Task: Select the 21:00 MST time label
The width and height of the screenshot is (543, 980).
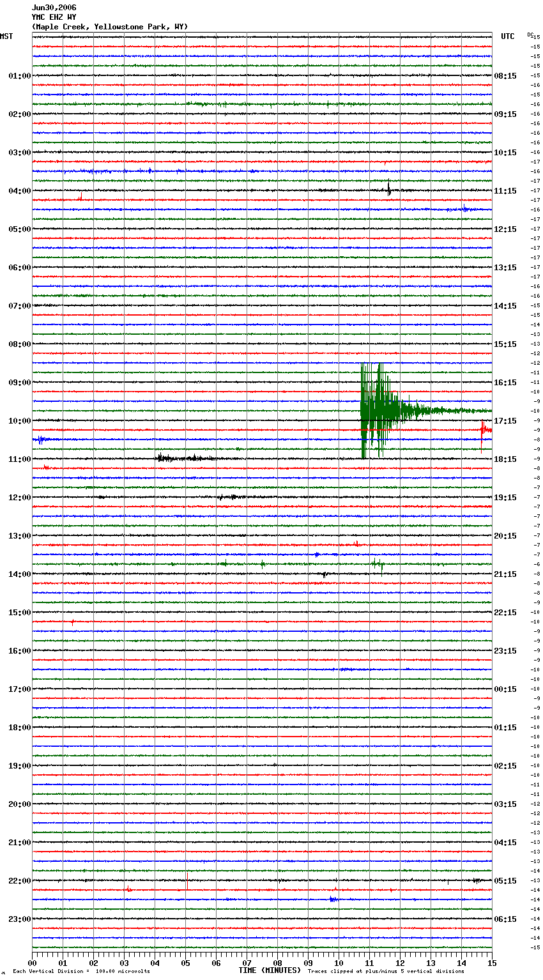Action: pos(20,843)
